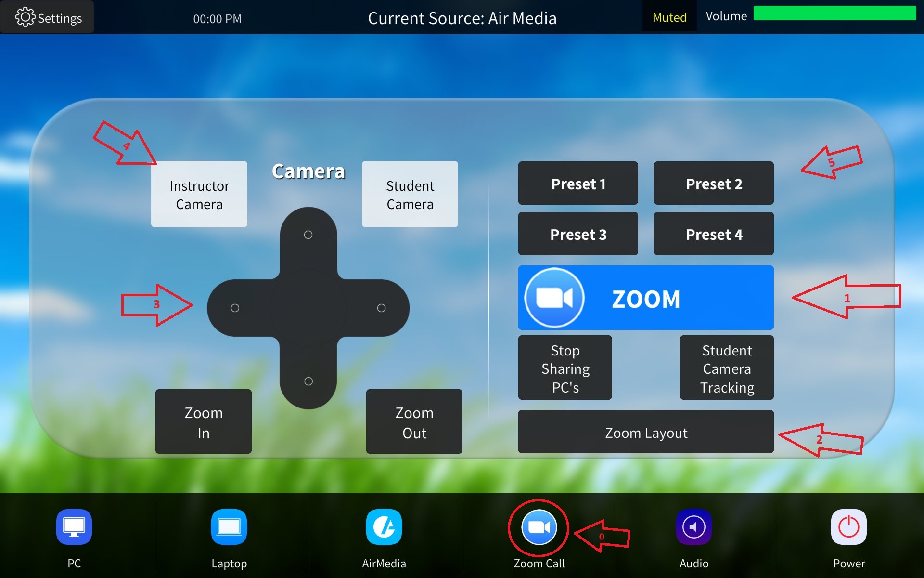The width and height of the screenshot is (924, 578).
Task: Select the PC source icon
Action: [x=74, y=527]
